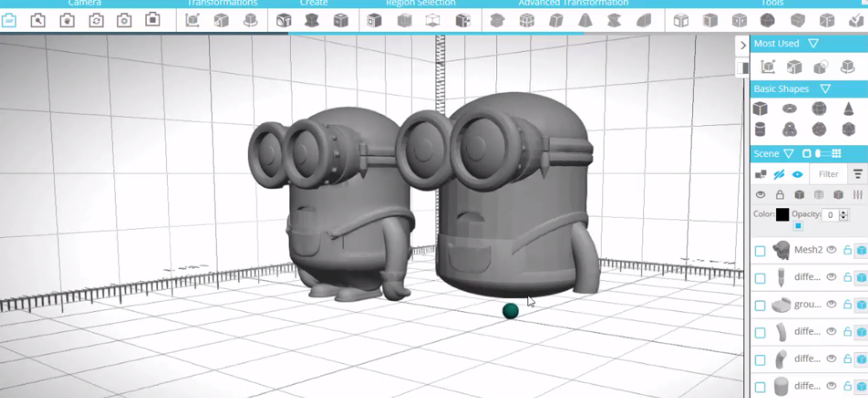This screenshot has width=868, height=398.
Task: Hide Mesh2 using its eye icon
Action: (x=831, y=250)
